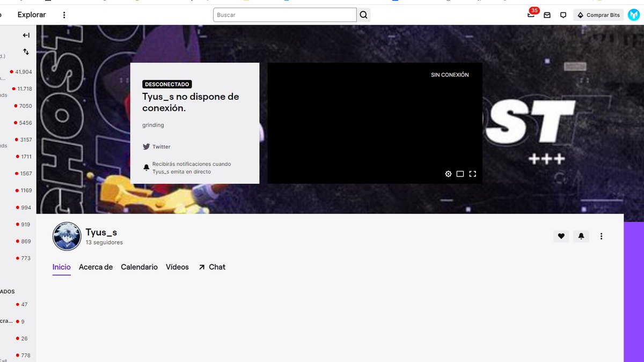The height and width of the screenshot is (362, 644).
Task: Switch to the Calendario tab
Action: [x=139, y=267]
